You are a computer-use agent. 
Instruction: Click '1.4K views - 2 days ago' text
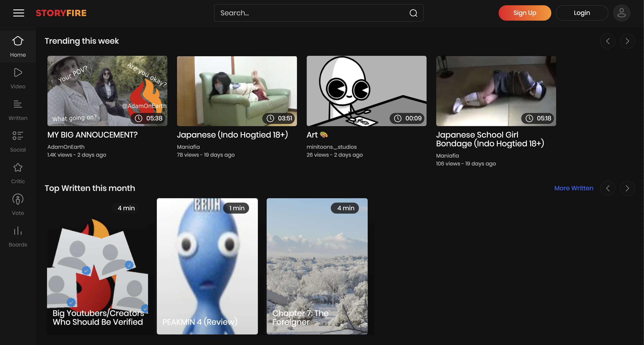77,155
